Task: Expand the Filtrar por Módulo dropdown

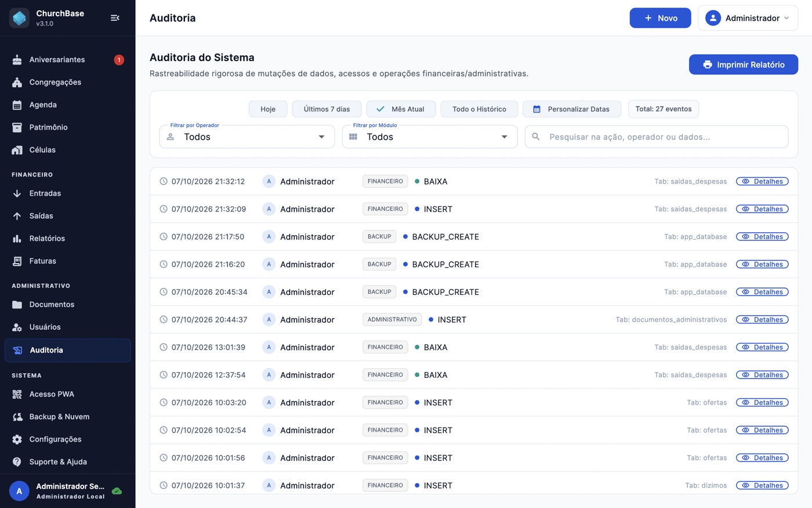Action: tap(430, 137)
